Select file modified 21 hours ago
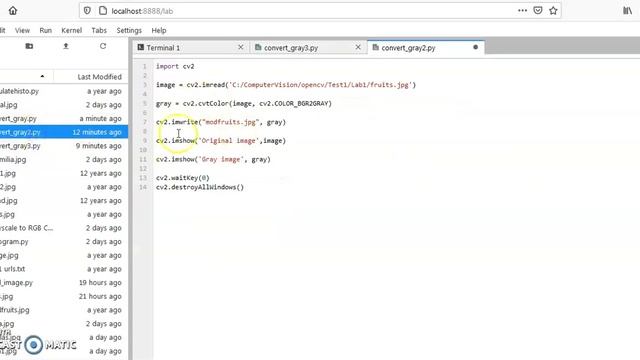 (x=64, y=296)
